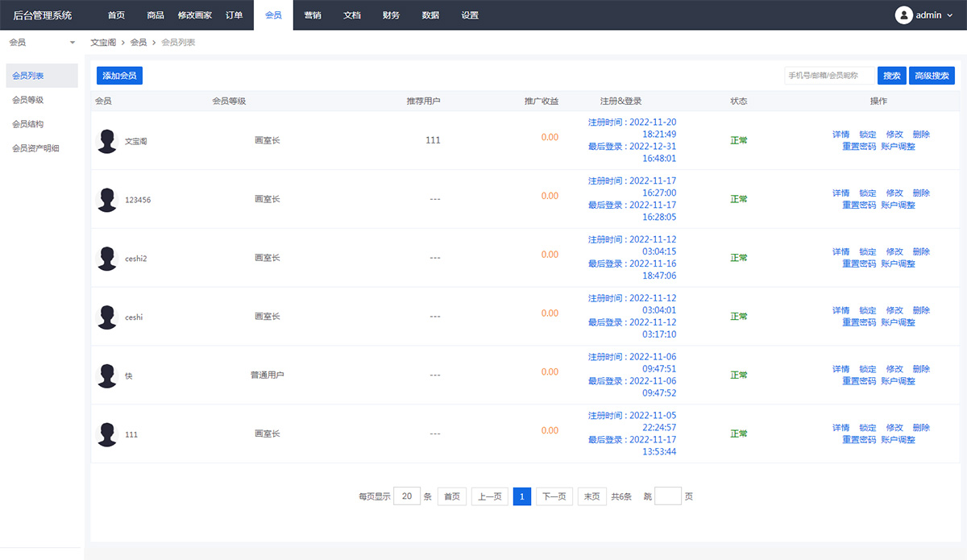
Task: Click the 普通用户 level cell
Action: point(268,375)
